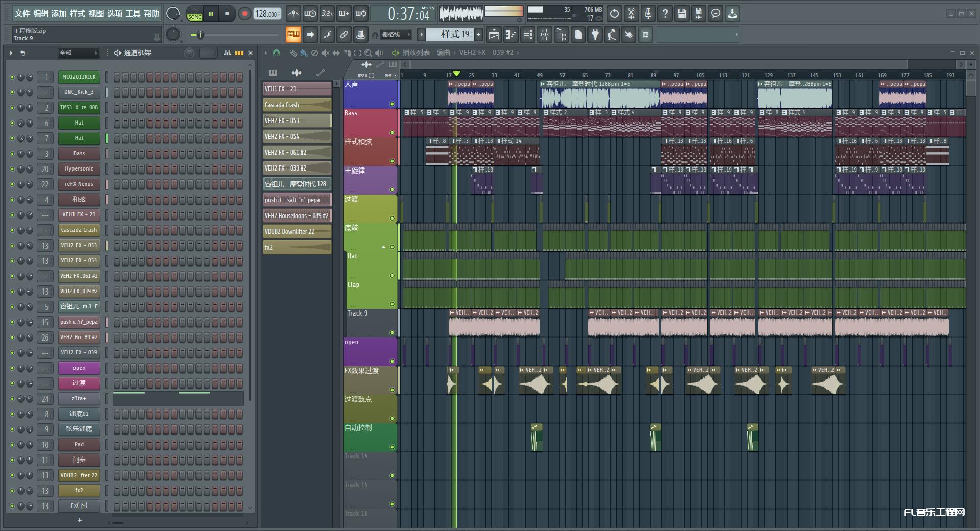This screenshot has width=980, height=531.
Task: Select the playlist slice tool
Action: (347, 53)
